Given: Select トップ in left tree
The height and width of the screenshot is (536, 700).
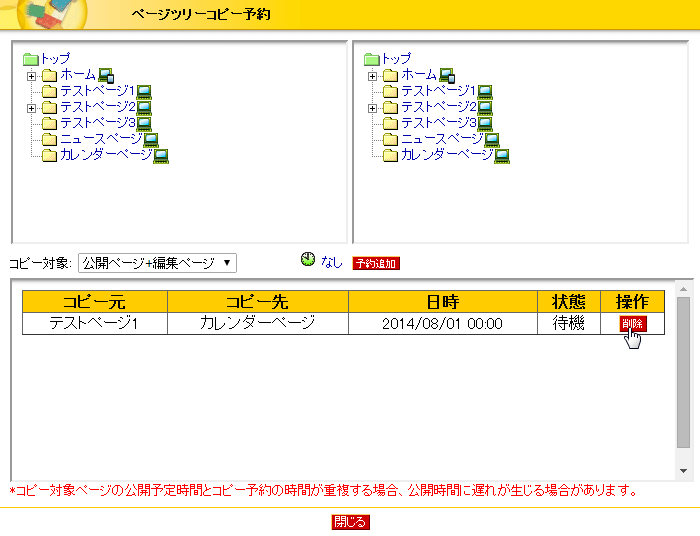Looking at the screenshot, I should [55, 58].
